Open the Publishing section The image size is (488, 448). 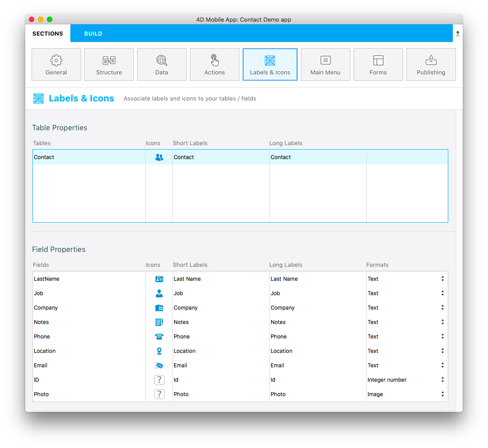pos(431,64)
